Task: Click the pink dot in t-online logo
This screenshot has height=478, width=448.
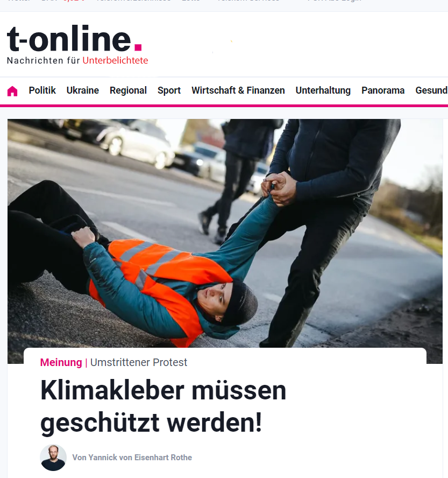Action: [138, 47]
